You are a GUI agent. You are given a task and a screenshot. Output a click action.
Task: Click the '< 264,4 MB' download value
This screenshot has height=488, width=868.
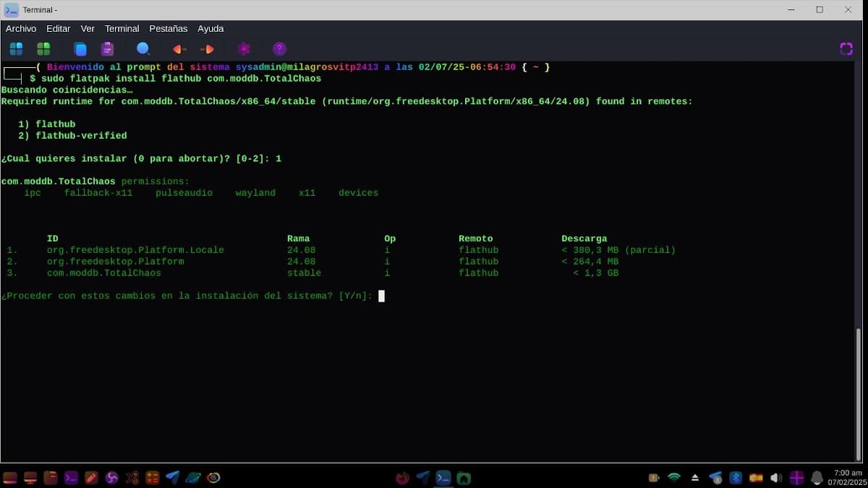[x=590, y=262]
